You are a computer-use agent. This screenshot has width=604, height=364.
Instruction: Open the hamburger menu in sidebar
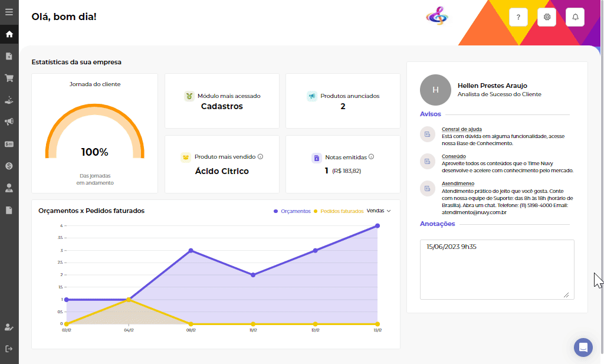pyautogui.click(x=9, y=12)
